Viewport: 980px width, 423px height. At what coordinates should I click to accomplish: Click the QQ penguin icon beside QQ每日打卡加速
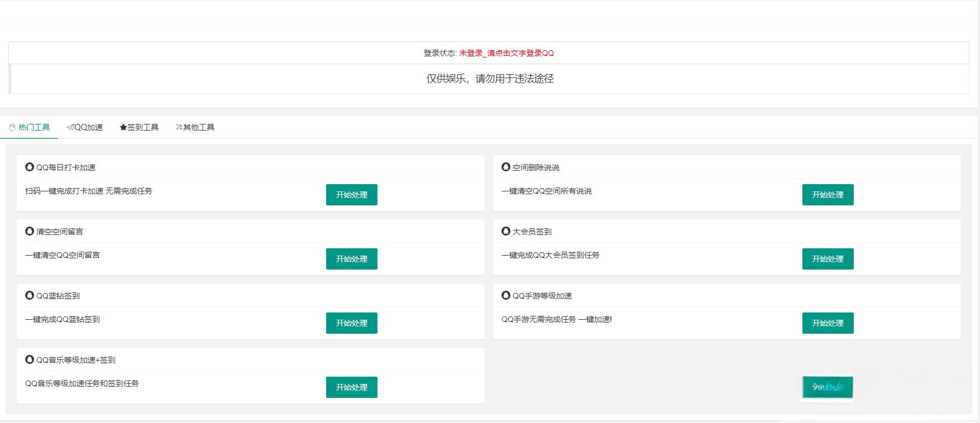(30, 167)
